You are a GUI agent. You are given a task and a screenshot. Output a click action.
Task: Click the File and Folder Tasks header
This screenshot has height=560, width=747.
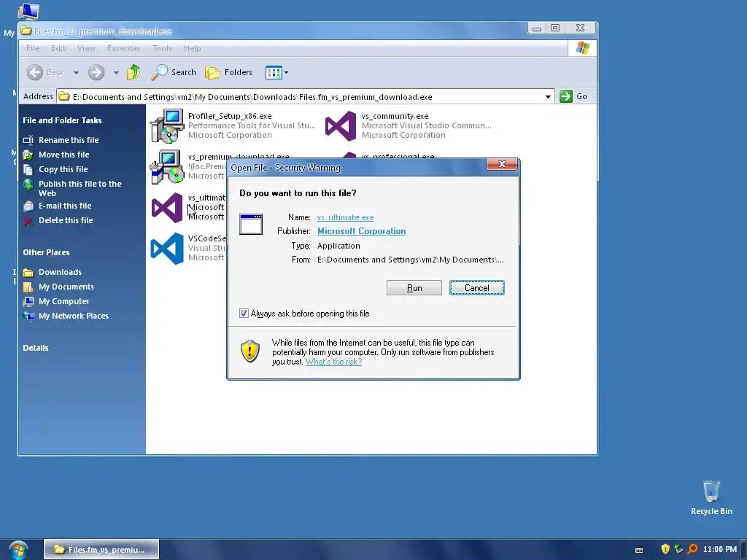pyautogui.click(x=63, y=120)
